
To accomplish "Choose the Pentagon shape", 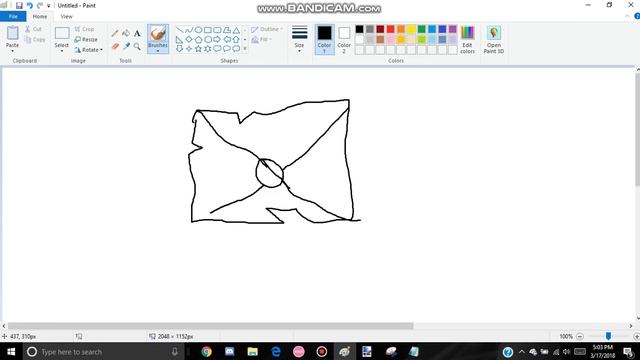I will tap(198, 40).
